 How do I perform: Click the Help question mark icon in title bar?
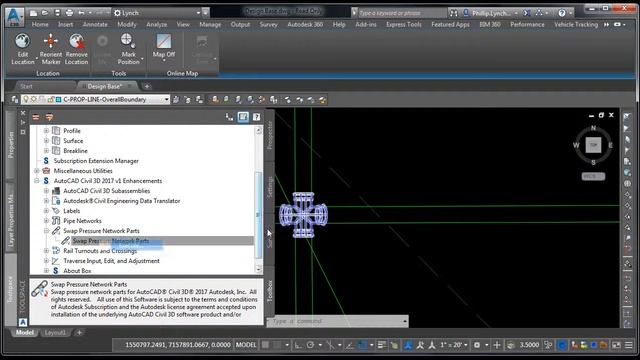(562, 13)
